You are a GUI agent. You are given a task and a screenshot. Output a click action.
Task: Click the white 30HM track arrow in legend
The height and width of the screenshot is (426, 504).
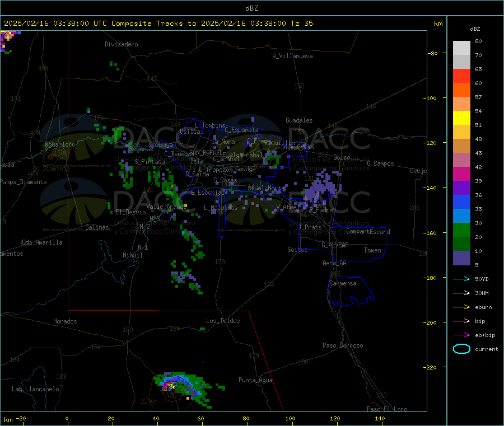461,293
